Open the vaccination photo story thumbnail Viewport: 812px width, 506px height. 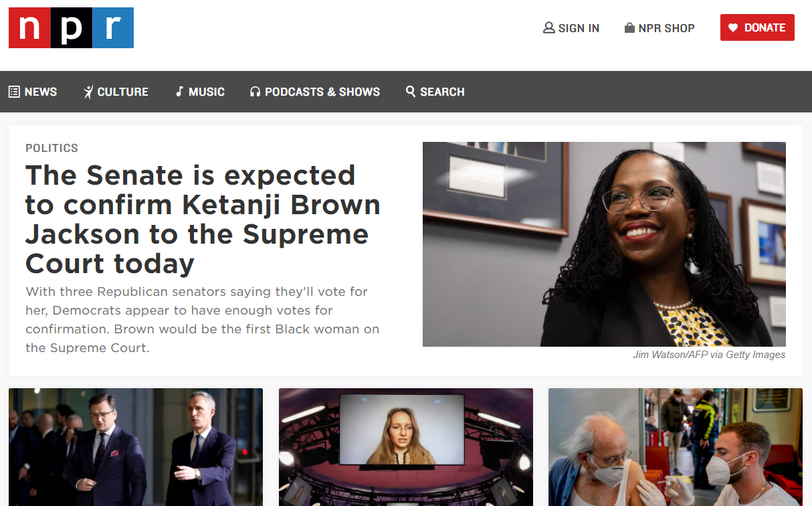pos(676,447)
